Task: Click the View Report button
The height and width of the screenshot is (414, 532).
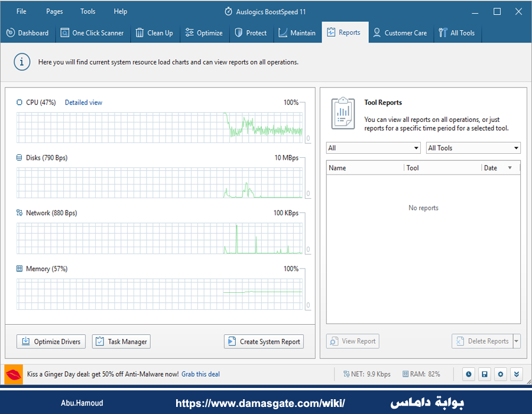Action: pos(353,341)
